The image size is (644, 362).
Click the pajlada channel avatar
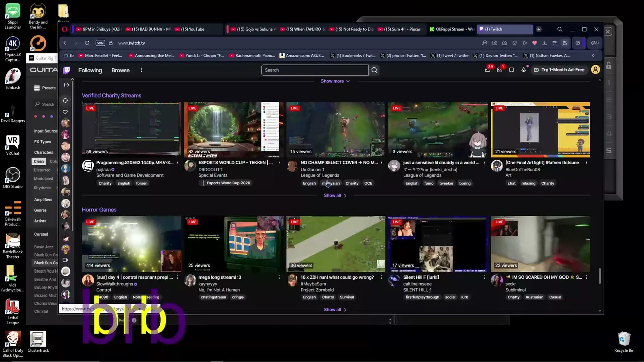(88, 166)
